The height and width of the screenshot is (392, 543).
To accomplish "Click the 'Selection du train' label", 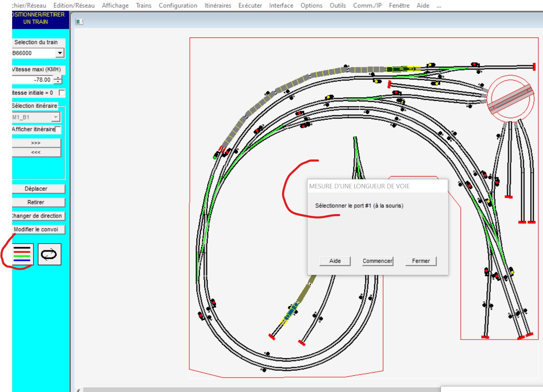I will [36, 42].
